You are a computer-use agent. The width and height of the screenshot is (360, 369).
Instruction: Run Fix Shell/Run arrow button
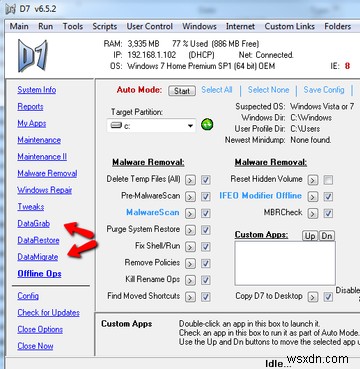[x=190, y=247]
